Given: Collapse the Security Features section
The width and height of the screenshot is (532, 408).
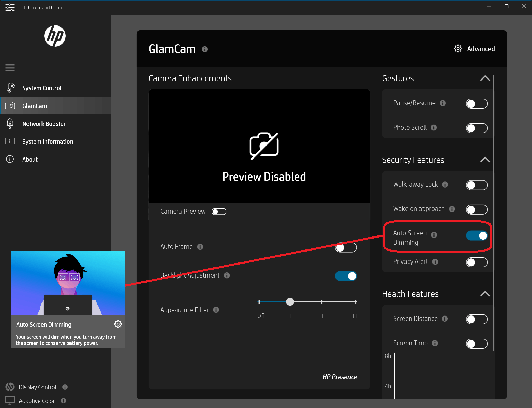Looking at the screenshot, I should 485,160.
